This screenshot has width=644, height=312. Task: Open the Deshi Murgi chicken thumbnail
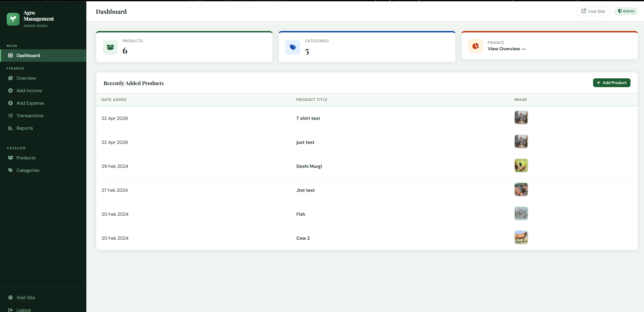point(521,165)
